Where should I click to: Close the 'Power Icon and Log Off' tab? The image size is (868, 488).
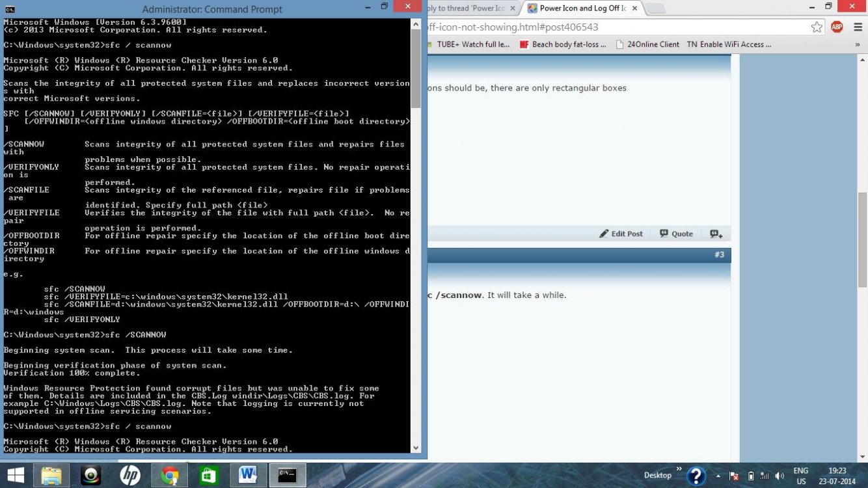click(634, 8)
